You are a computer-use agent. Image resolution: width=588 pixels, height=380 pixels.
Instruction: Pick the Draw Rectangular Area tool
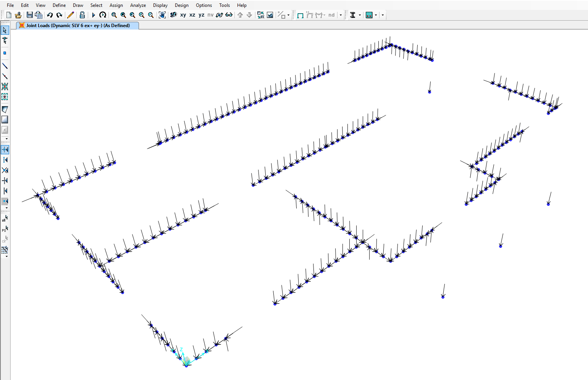click(5, 120)
